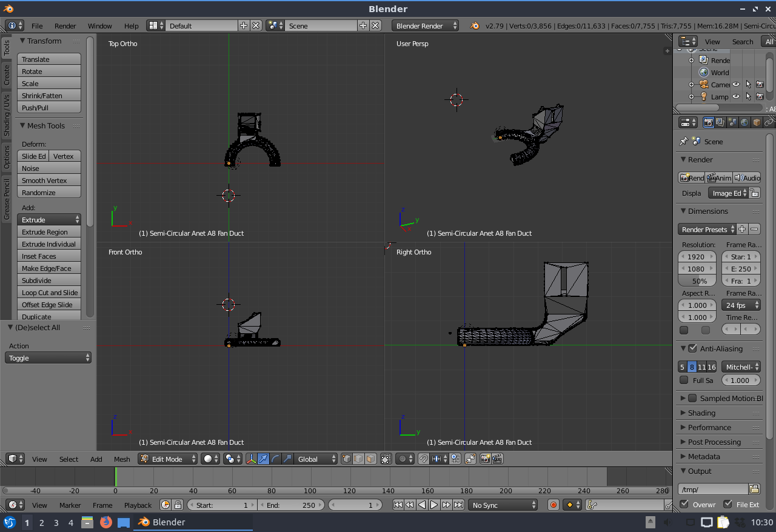Switch to the Shading / UVs tab
The image size is (776, 532).
click(7, 115)
